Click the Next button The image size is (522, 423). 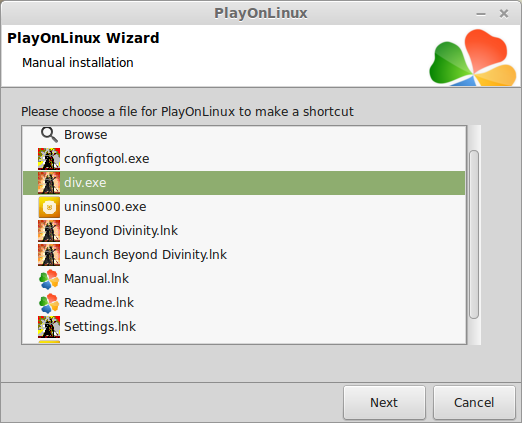tap(384, 402)
